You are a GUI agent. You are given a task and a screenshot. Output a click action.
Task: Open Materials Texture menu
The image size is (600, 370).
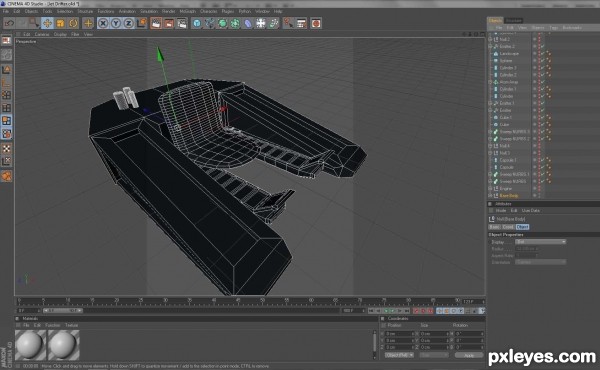pyautogui.click(x=71, y=325)
